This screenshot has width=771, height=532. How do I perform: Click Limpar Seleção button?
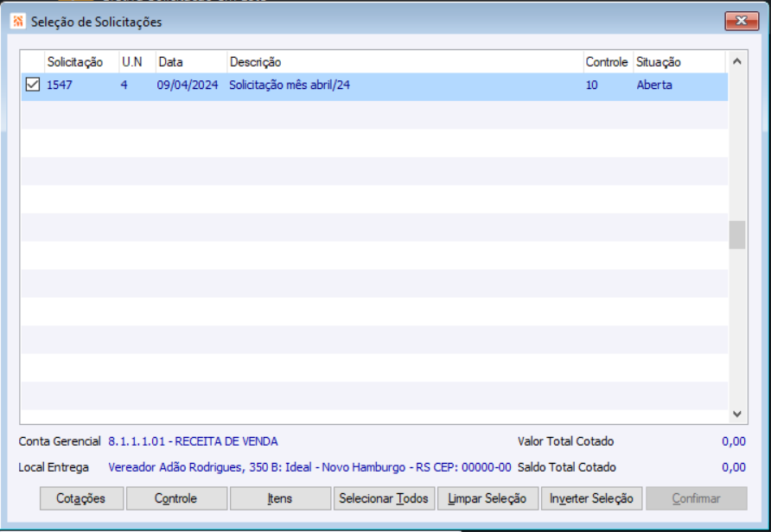(487, 498)
